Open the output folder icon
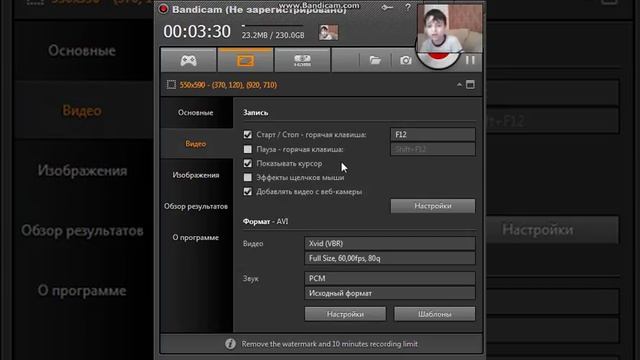 (375, 60)
